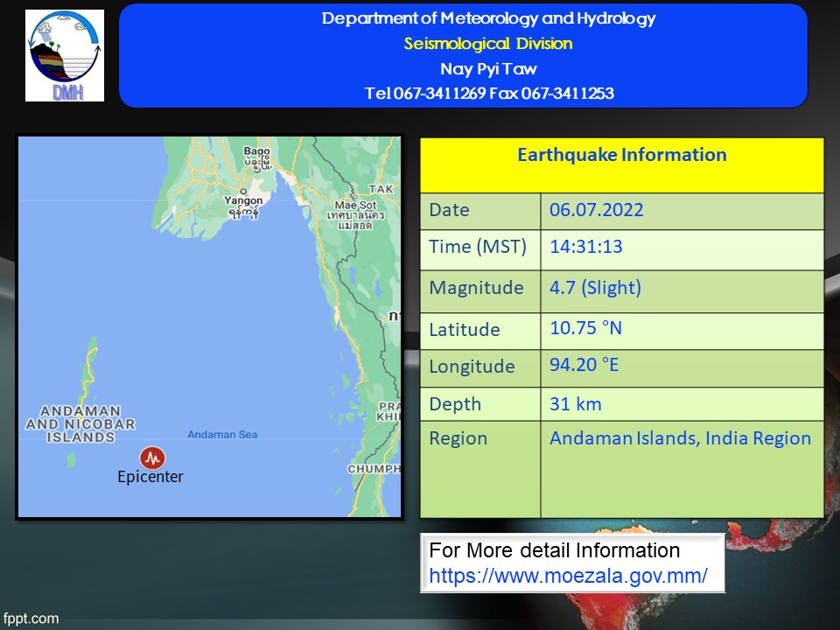Select the magnitude value '4.7 (Slight)'
Viewport: 840px width, 630px height.
[595, 288]
